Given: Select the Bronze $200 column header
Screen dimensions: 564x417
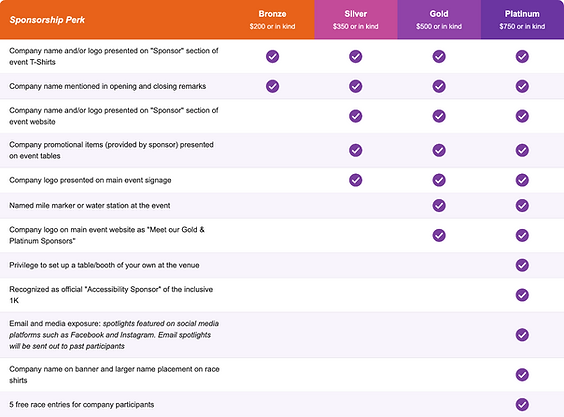Looking at the screenshot, I should pos(272,19).
